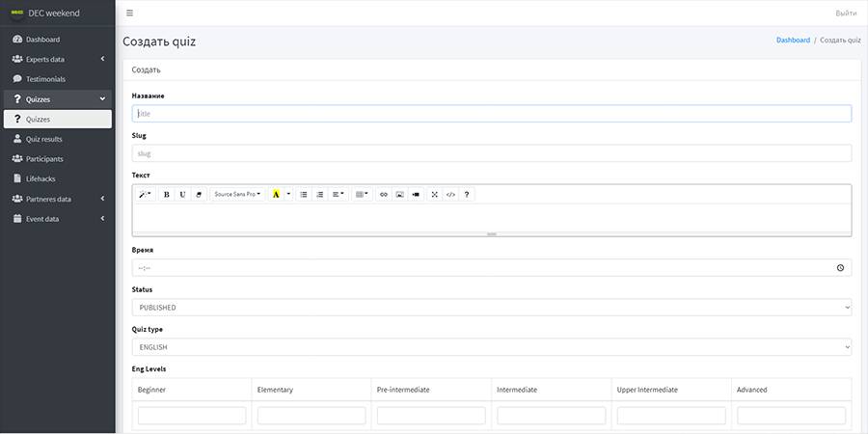Open the editor help question mark
The width and height of the screenshot is (868, 434).
pyautogui.click(x=467, y=194)
